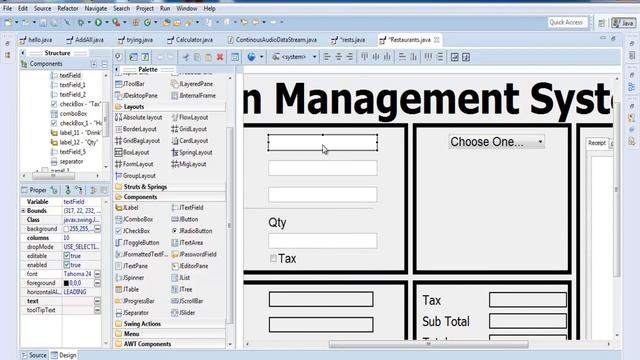This screenshot has width=640, height=360.
Task: Click the Open Perspective icon
Action: (x=602, y=23)
